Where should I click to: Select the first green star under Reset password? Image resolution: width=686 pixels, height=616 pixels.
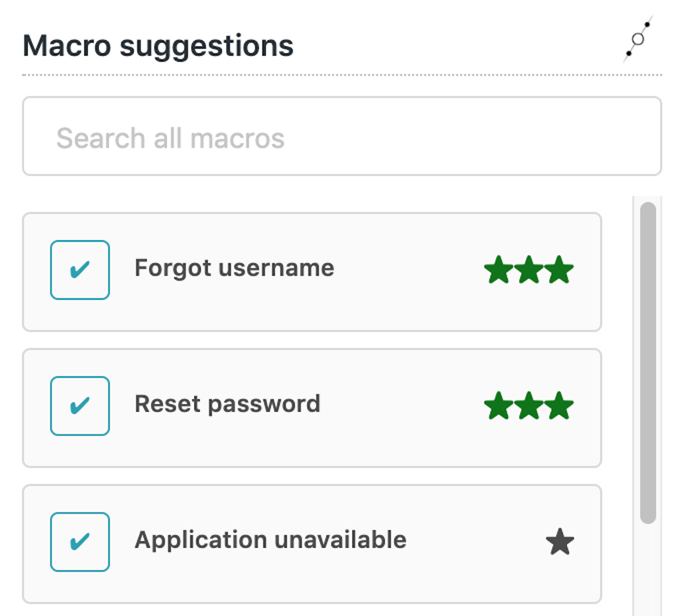(498, 405)
